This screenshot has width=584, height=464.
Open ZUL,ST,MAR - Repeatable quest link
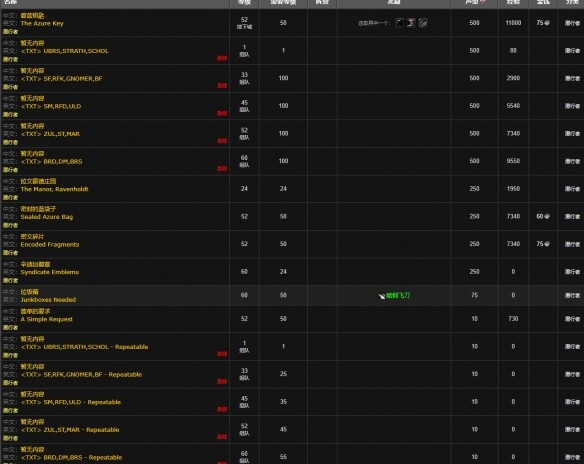pos(70,430)
